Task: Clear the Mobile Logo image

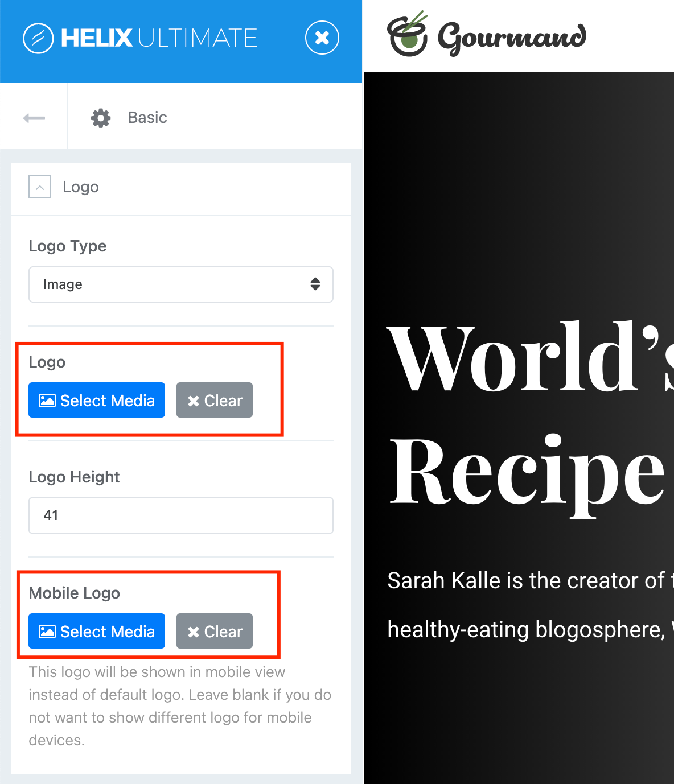Action: 215,631
